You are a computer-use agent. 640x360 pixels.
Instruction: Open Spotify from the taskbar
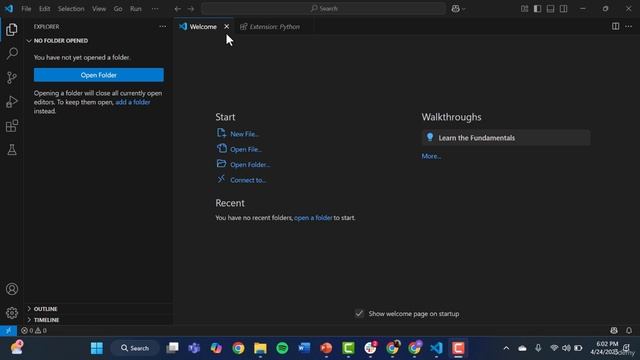282,348
